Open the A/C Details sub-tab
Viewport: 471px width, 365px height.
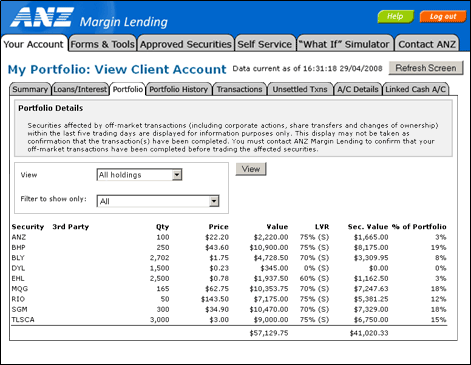(x=358, y=89)
